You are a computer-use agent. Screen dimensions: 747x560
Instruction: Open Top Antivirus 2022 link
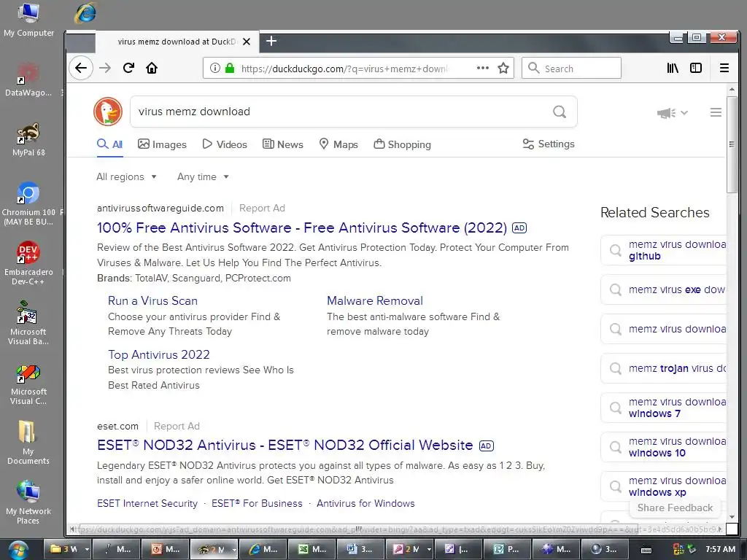(x=158, y=355)
